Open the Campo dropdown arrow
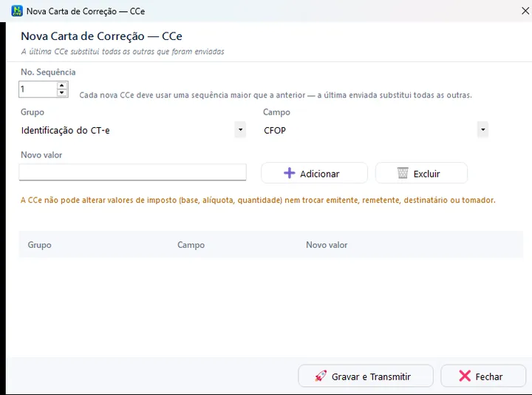 [x=482, y=129]
